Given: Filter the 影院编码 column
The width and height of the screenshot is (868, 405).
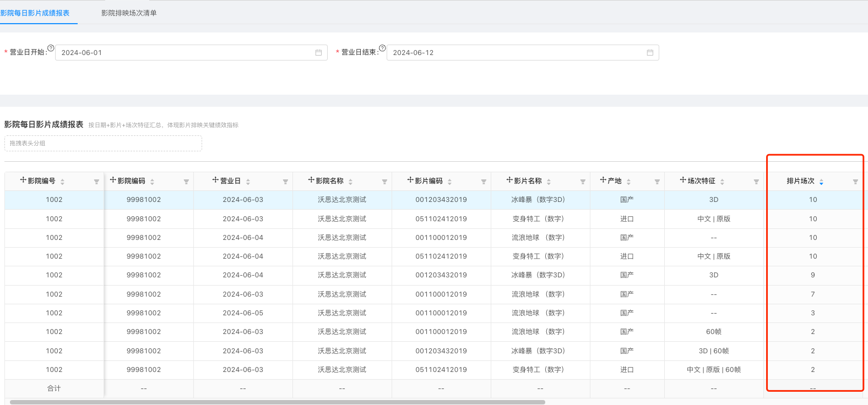Looking at the screenshot, I should pos(186,182).
